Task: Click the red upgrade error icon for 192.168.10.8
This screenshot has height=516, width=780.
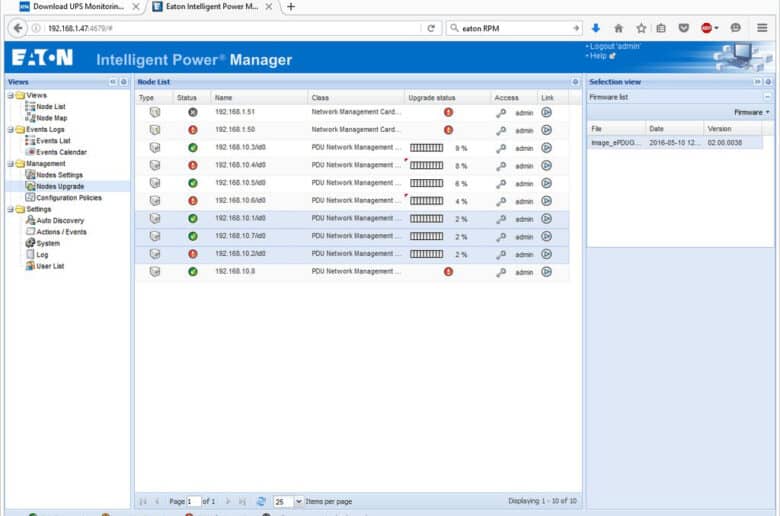Action: [448, 272]
